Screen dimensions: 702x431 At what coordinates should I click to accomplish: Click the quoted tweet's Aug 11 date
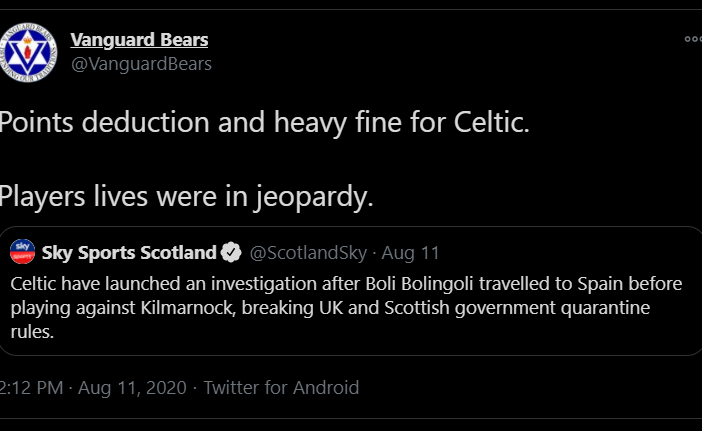click(413, 252)
